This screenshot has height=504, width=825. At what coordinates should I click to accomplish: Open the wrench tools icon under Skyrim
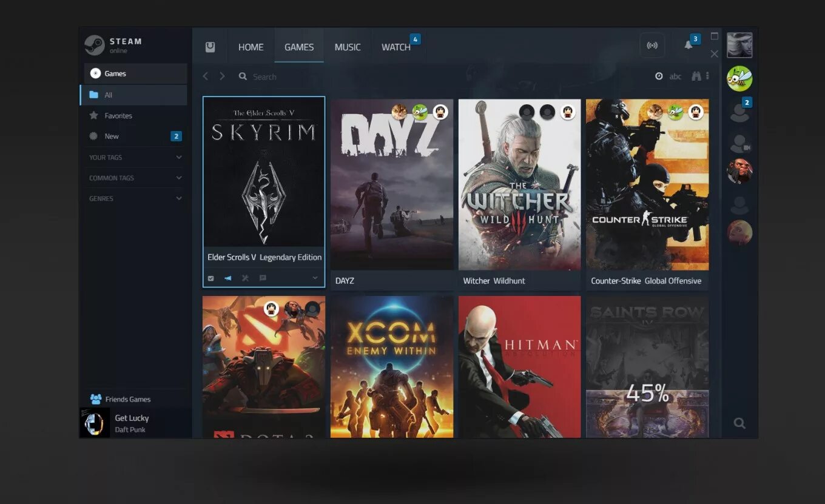(x=245, y=278)
